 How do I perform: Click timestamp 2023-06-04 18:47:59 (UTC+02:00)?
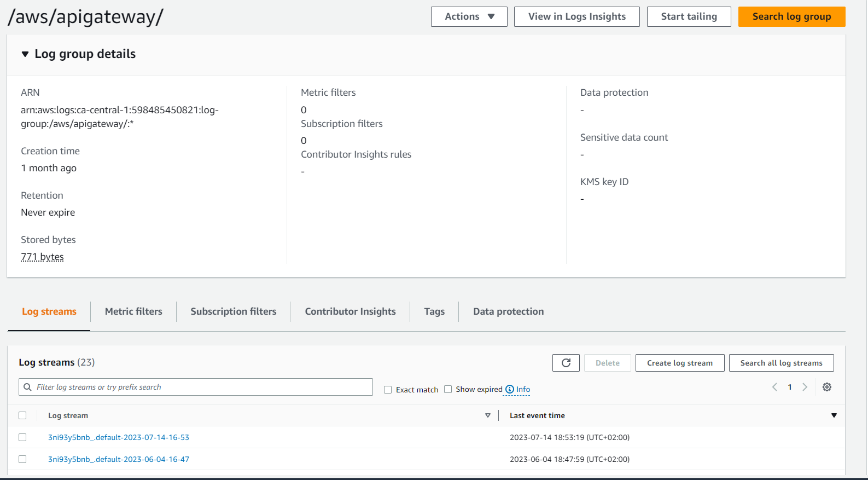click(x=569, y=459)
